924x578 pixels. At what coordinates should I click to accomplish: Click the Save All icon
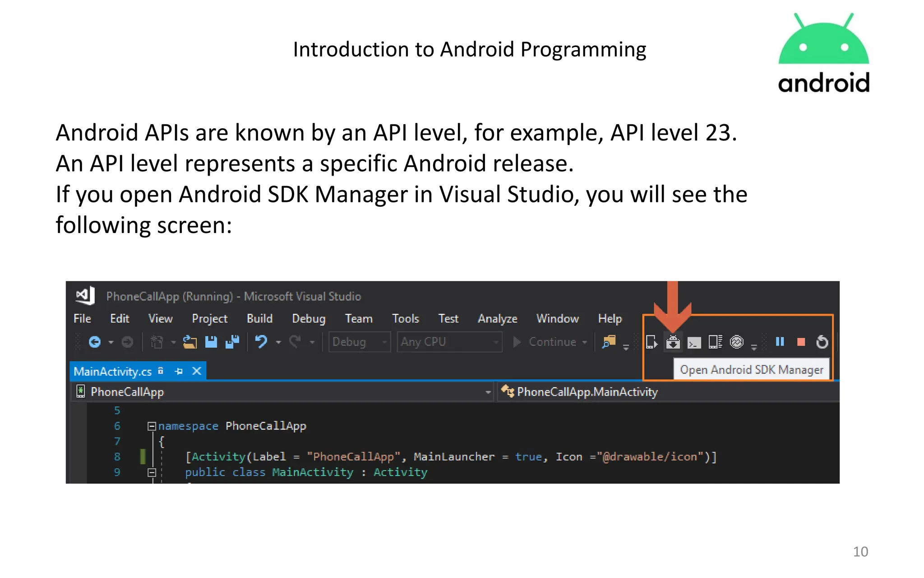click(x=232, y=342)
